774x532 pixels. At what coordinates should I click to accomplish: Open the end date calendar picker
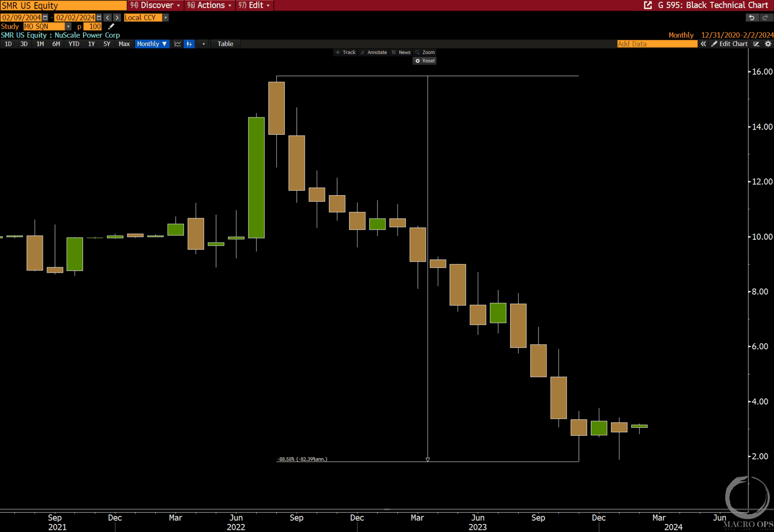pyautogui.click(x=99, y=18)
